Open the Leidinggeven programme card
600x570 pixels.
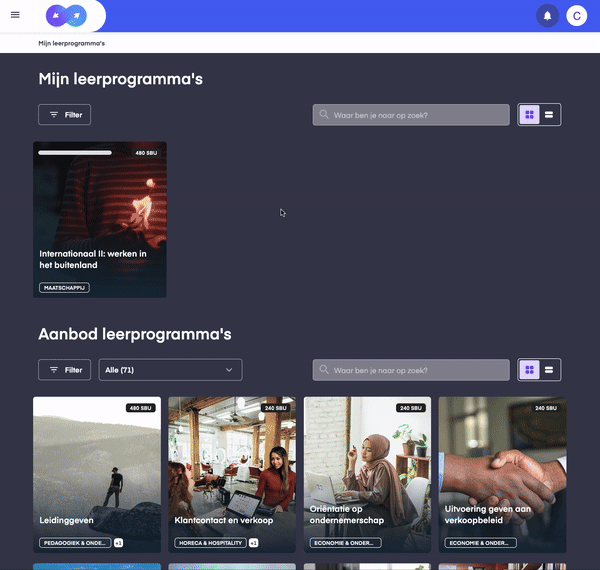coord(97,474)
